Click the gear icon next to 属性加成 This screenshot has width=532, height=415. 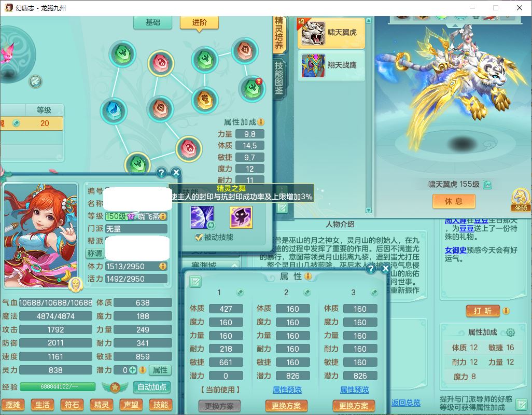point(510,333)
